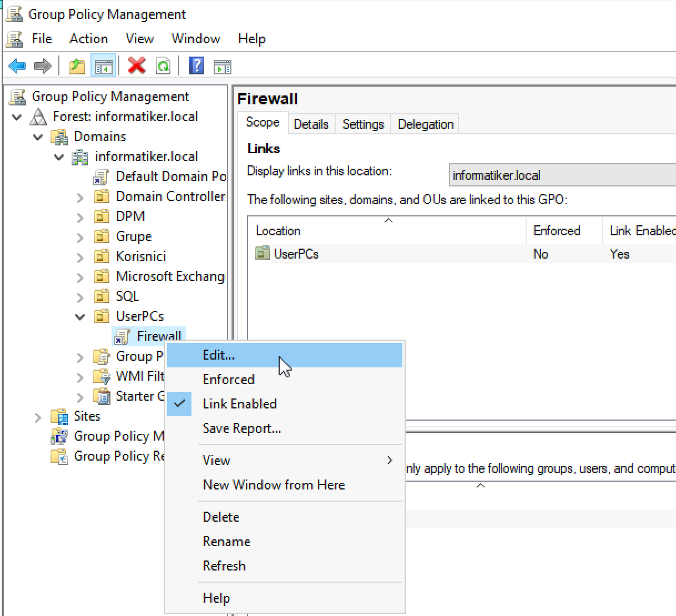
Task: Click the Domains folder icon
Action: click(59, 137)
